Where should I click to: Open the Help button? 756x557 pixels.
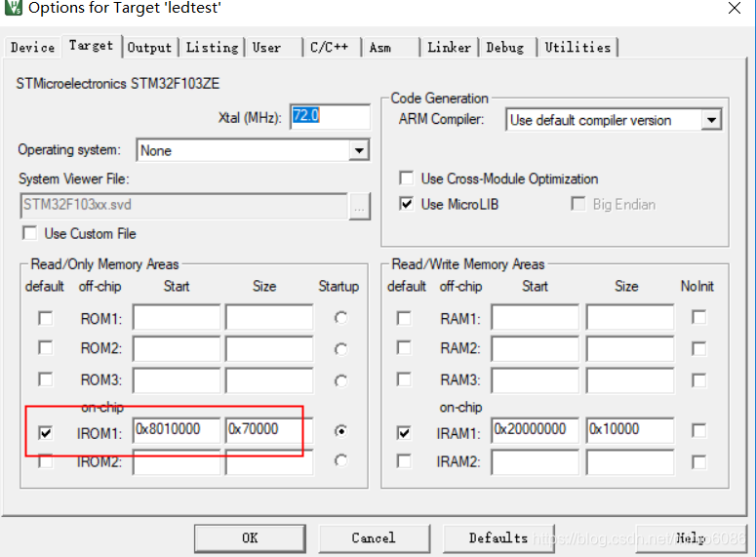point(691,538)
